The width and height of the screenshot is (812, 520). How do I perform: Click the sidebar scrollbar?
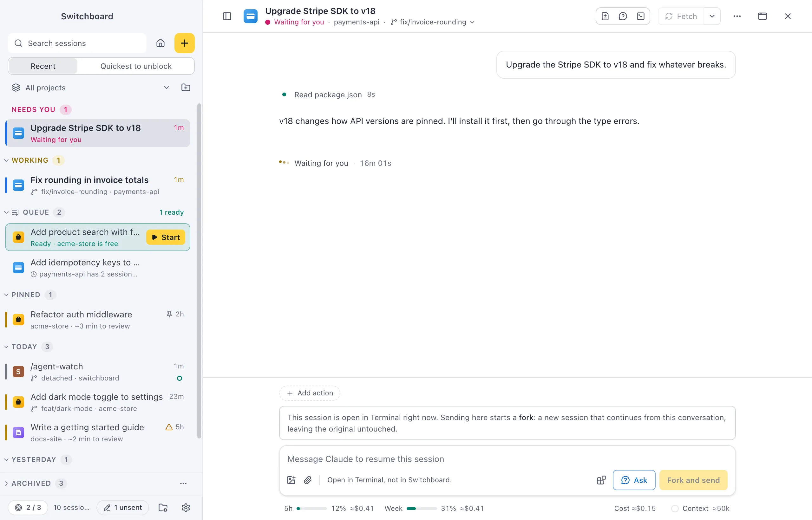199,271
